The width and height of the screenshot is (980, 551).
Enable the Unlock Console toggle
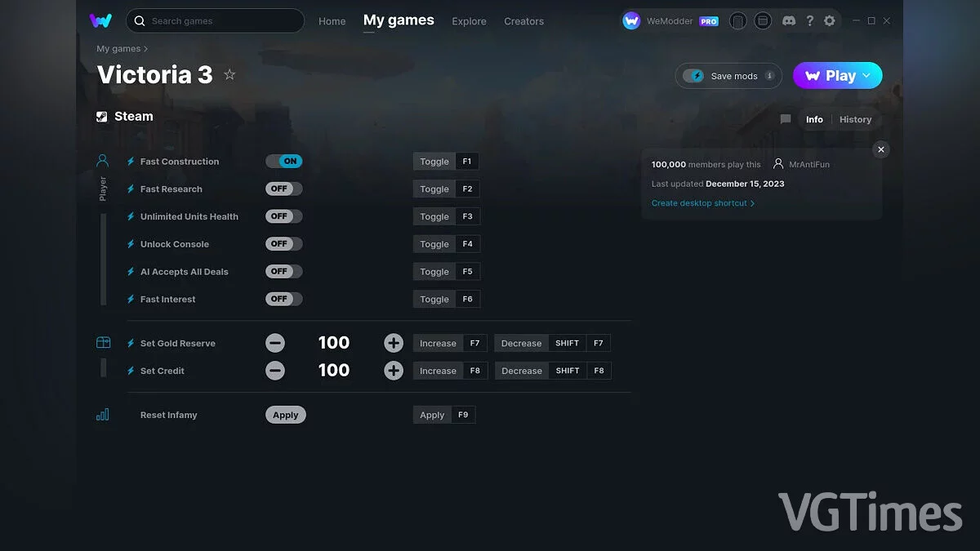284,244
